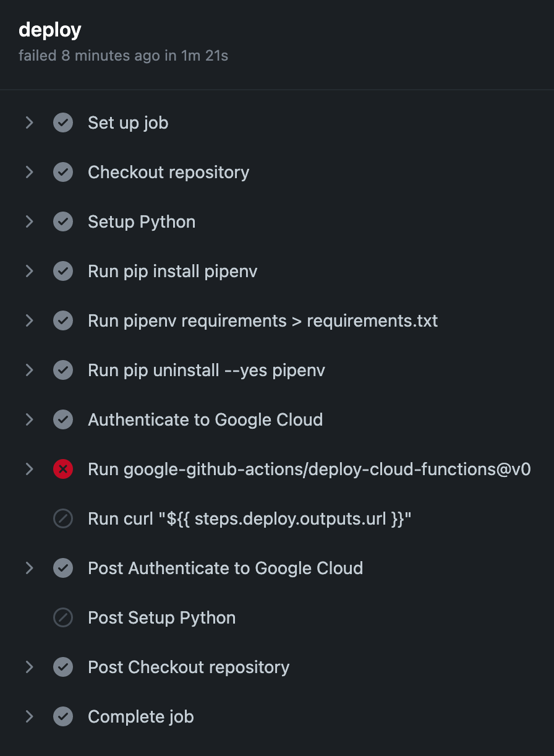
Task: Click the checkmark icon for Authenticate to Google Cloud
Action: pos(62,419)
